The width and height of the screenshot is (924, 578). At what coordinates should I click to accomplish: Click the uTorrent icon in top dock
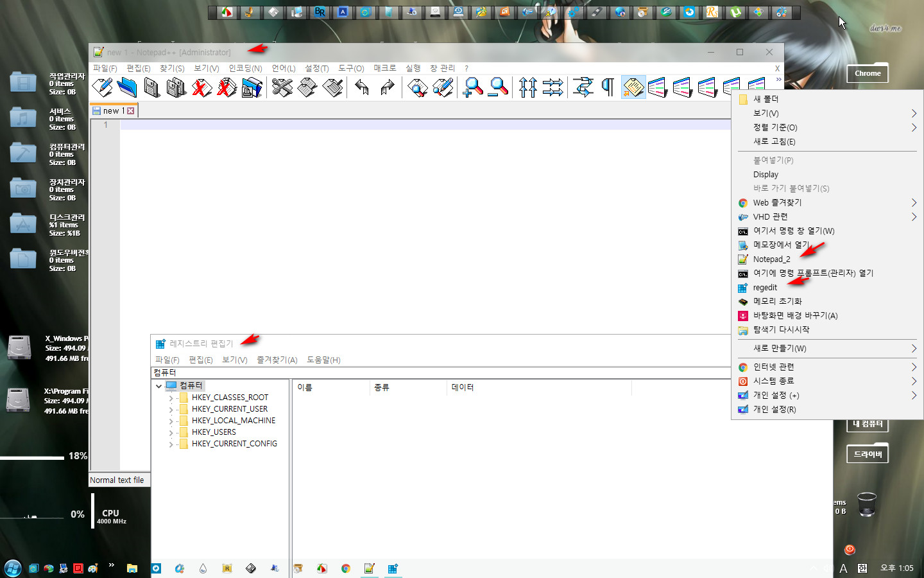point(735,12)
